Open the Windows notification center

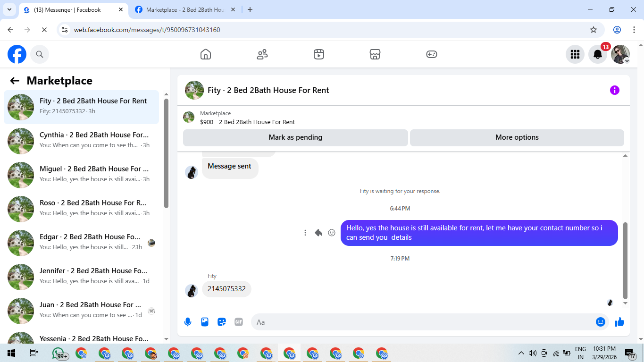coord(631,353)
